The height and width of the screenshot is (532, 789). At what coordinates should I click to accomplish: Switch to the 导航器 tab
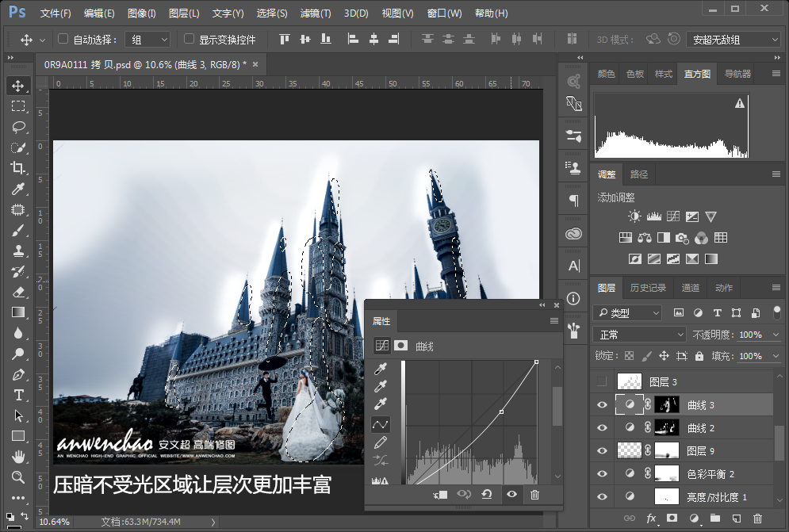[737, 74]
